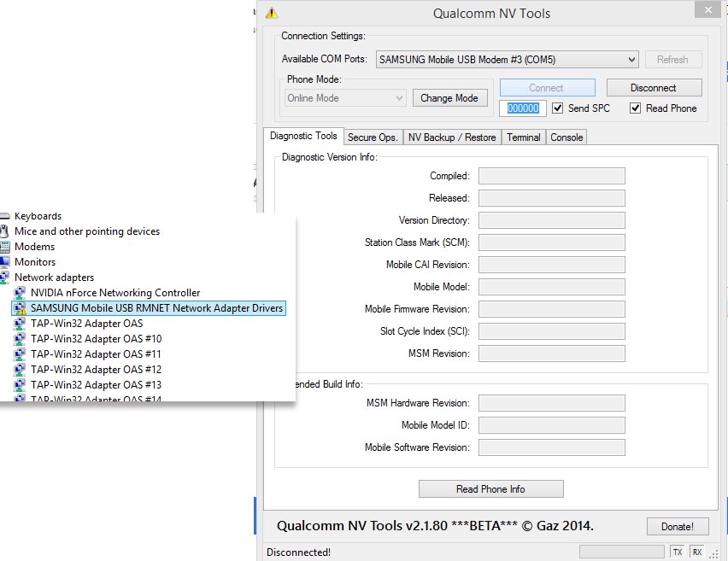This screenshot has height=561, width=728.
Task: Open the NV Backup / Restore tab
Action: tap(452, 137)
